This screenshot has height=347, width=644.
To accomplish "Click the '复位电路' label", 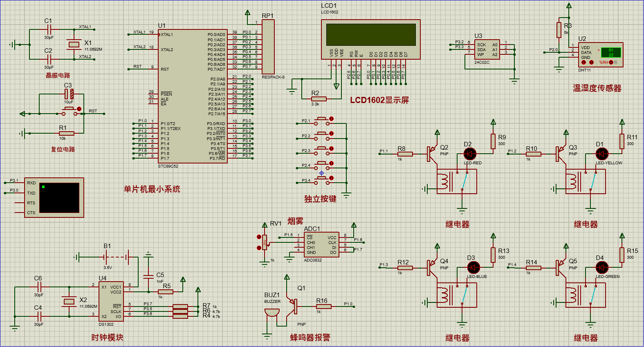I will point(63,149).
